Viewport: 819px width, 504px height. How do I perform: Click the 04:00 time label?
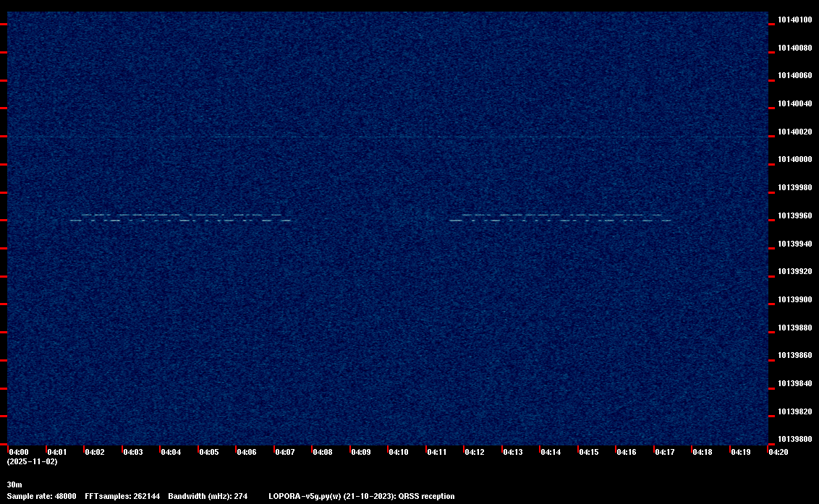pyautogui.click(x=19, y=452)
